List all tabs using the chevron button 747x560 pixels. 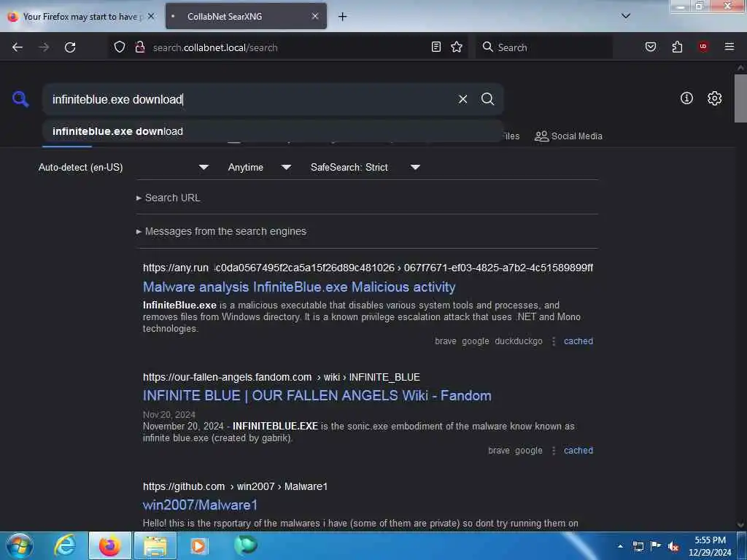[x=626, y=16]
